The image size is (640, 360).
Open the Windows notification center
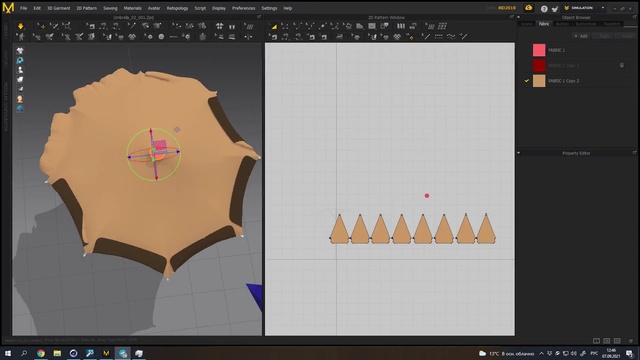pyautogui.click(x=630, y=353)
